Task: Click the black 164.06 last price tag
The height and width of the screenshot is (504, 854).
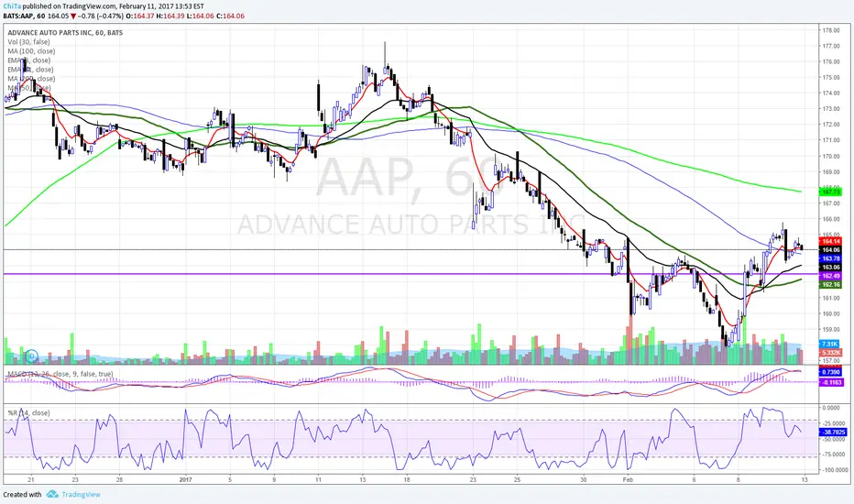Action: (830, 250)
